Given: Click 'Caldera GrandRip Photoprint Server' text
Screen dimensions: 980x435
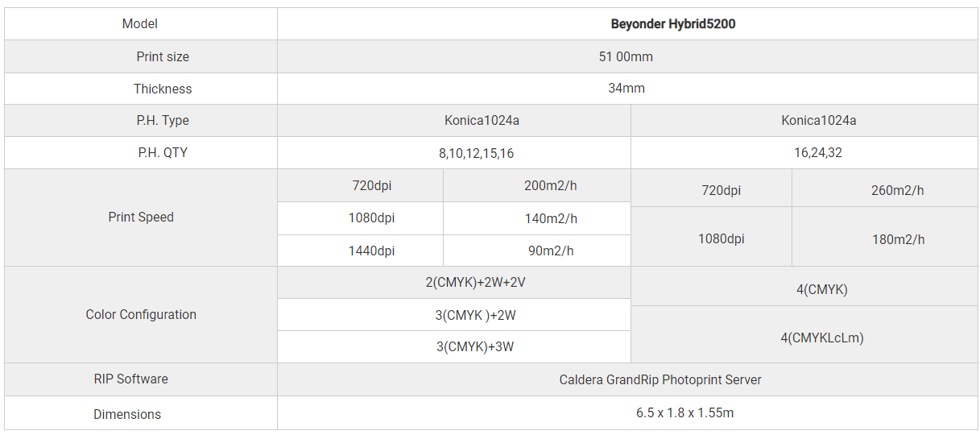Looking at the screenshot, I should click(660, 379).
